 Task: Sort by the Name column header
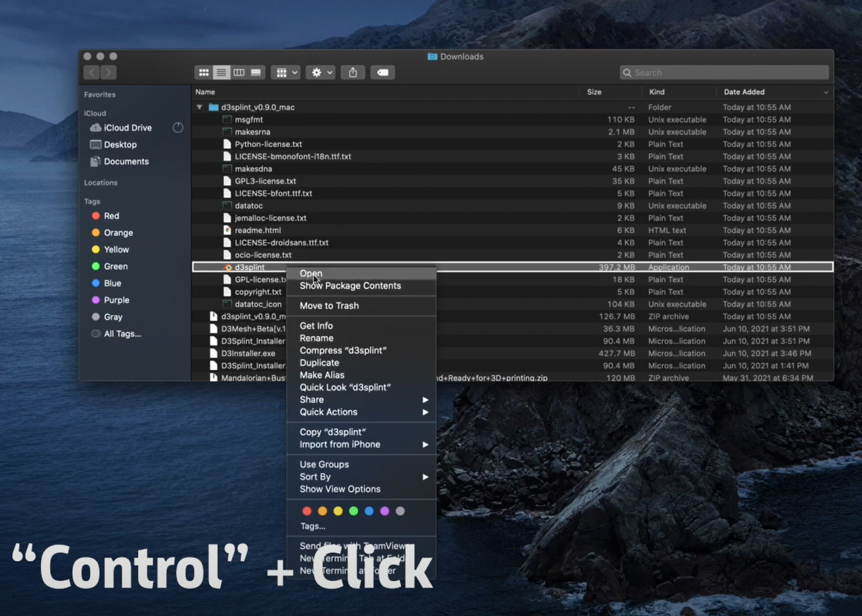tap(205, 92)
